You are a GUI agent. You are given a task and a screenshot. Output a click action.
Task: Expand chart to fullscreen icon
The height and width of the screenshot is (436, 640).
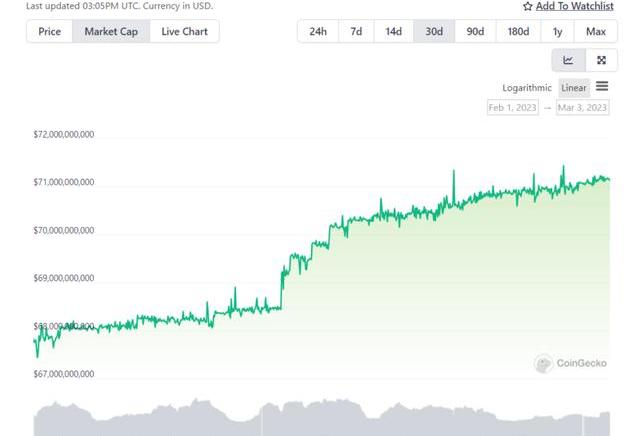tap(601, 60)
